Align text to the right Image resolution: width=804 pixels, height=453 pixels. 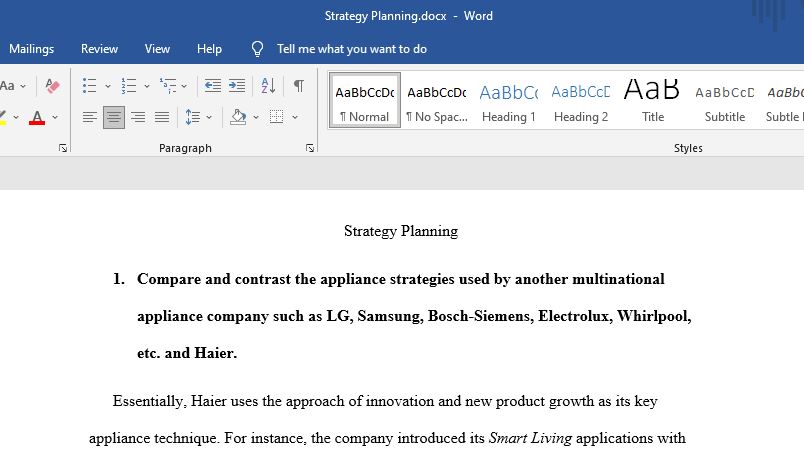[x=137, y=117]
